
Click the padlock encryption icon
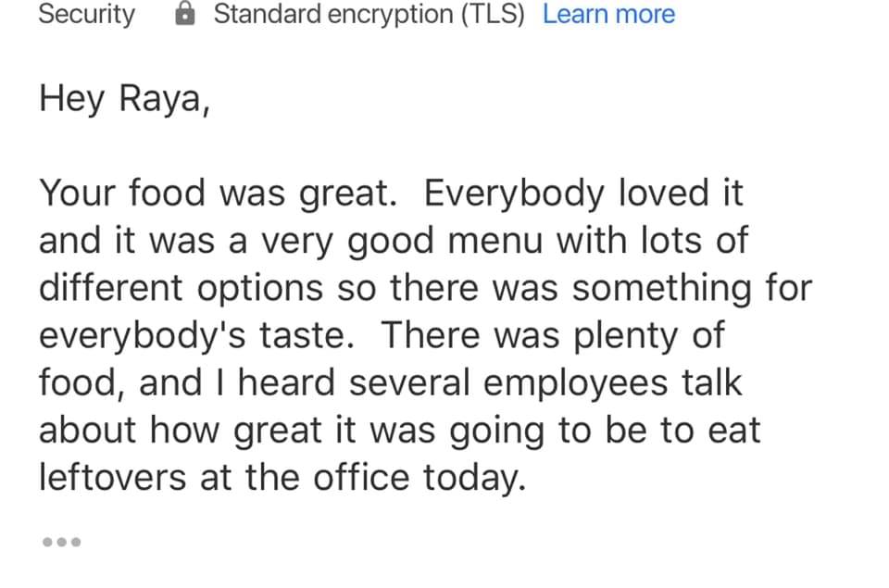186,15
